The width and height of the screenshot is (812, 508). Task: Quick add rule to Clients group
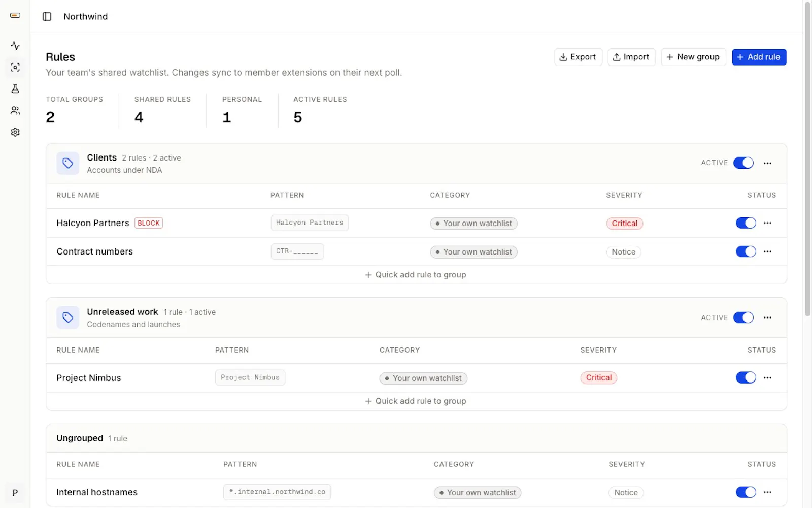416,275
